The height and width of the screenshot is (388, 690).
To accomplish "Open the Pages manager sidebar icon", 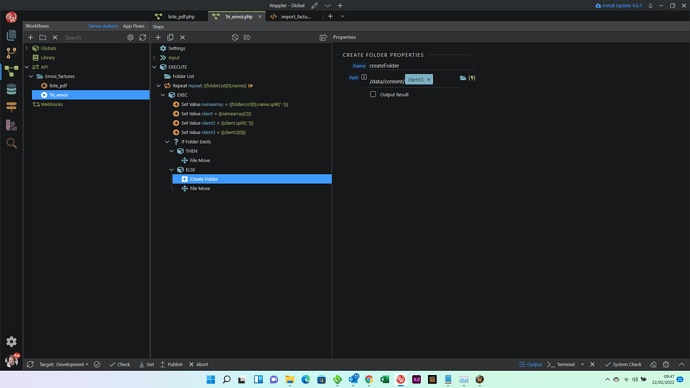I will pyautogui.click(x=11, y=35).
